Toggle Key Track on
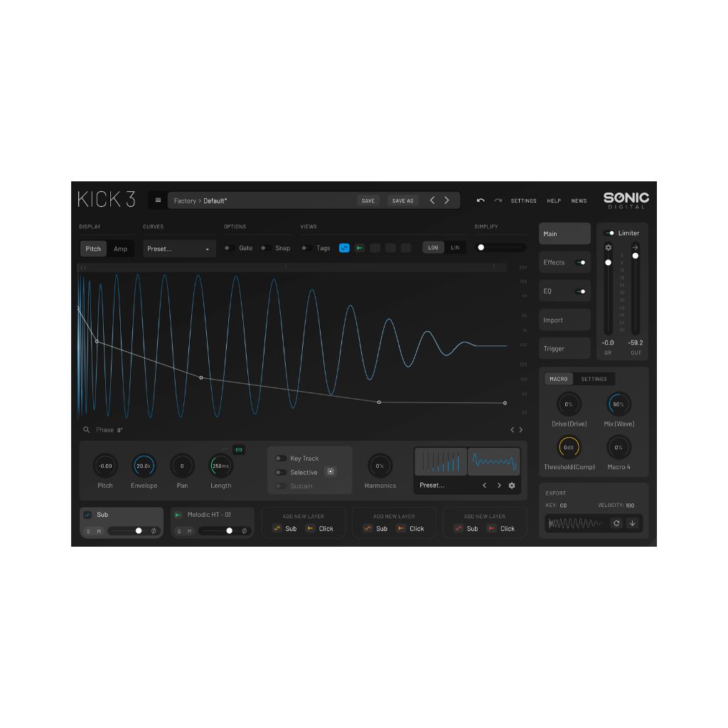Image resolution: width=728 pixels, height=728 pixels. coord(280,459)
